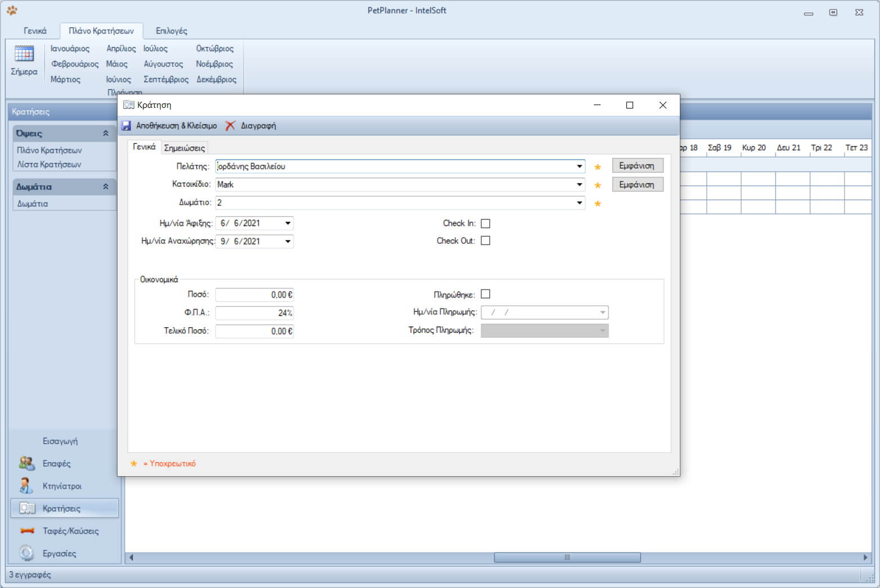This screenshot has width=880, height=588.
Task: Open the Κτηνίατροι vet icon
Action: click(26, 486)
